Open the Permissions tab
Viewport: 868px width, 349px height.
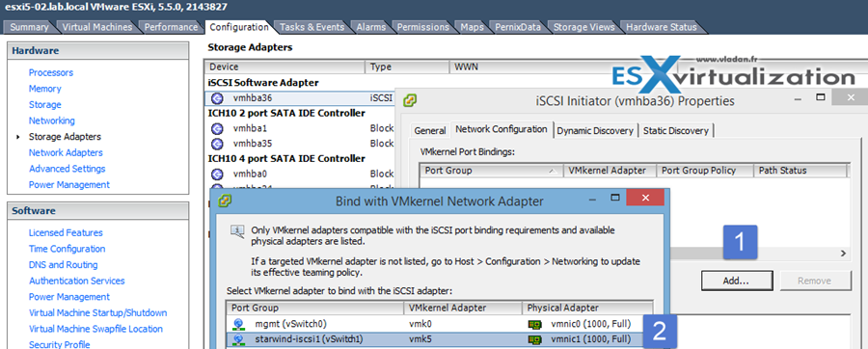423,27
